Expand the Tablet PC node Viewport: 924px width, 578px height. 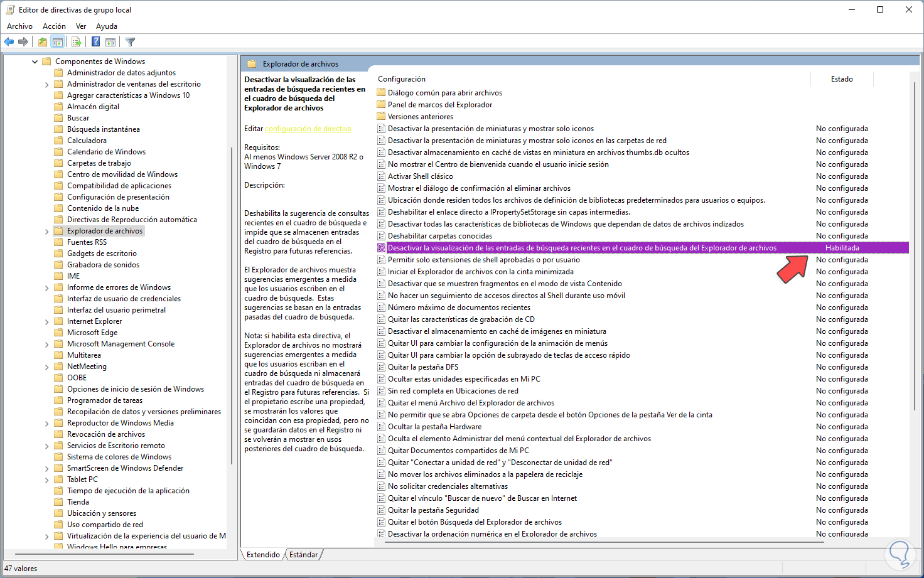[x=46, y=479]
